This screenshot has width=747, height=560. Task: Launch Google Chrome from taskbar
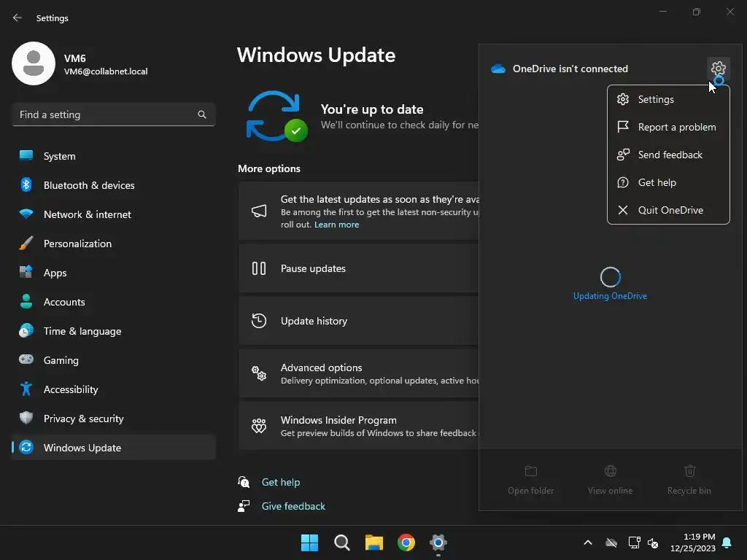[406, 542]
